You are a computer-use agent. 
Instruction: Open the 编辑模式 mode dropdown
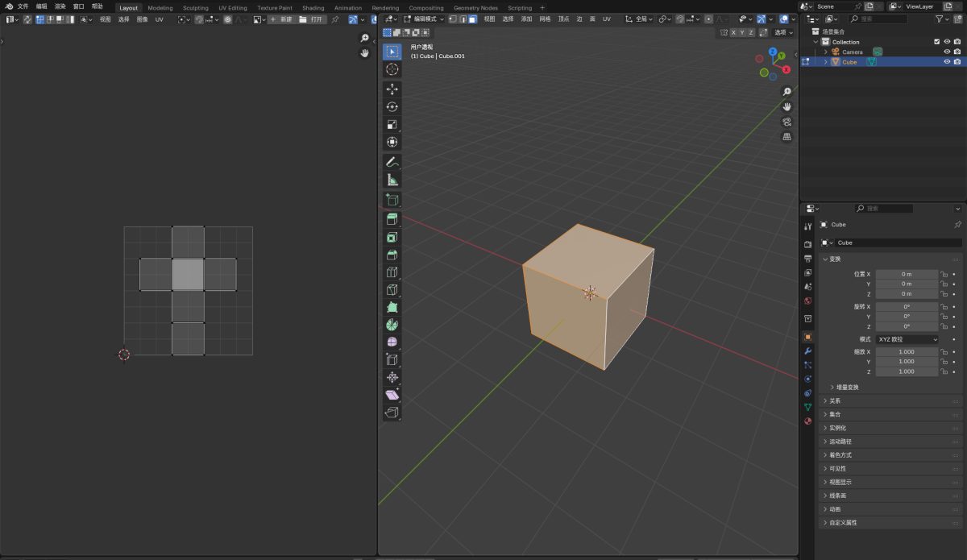[x=423, y=19]
